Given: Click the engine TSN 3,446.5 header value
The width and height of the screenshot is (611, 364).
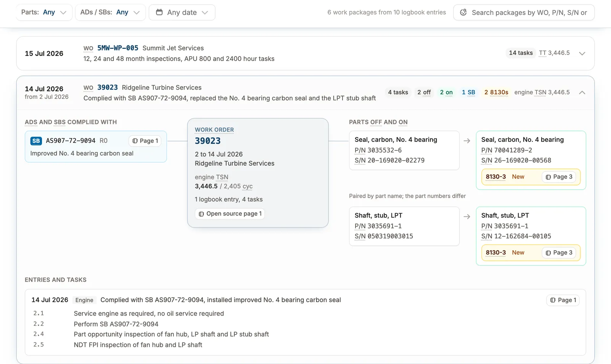Looking at the screenshot, I should 542,92.
